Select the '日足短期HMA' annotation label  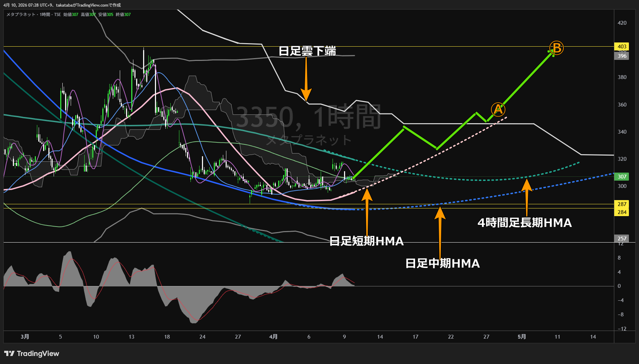366,241
